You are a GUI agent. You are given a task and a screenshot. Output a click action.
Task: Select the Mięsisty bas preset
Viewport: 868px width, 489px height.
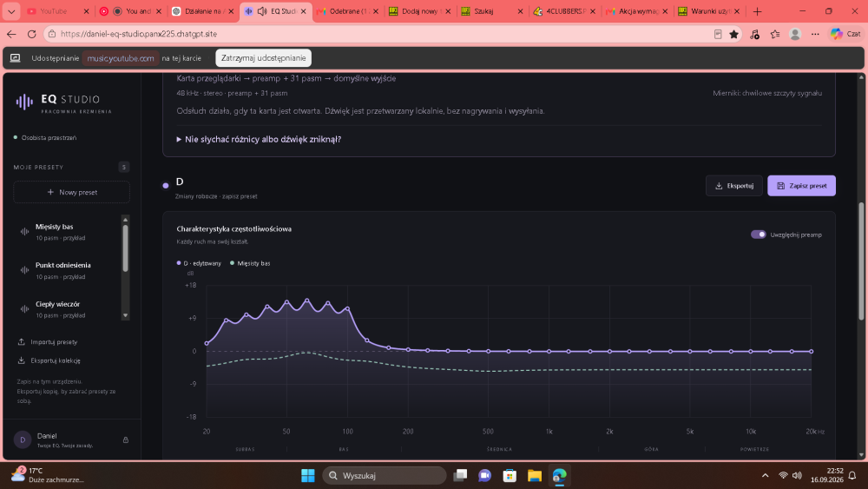(67, 232)
